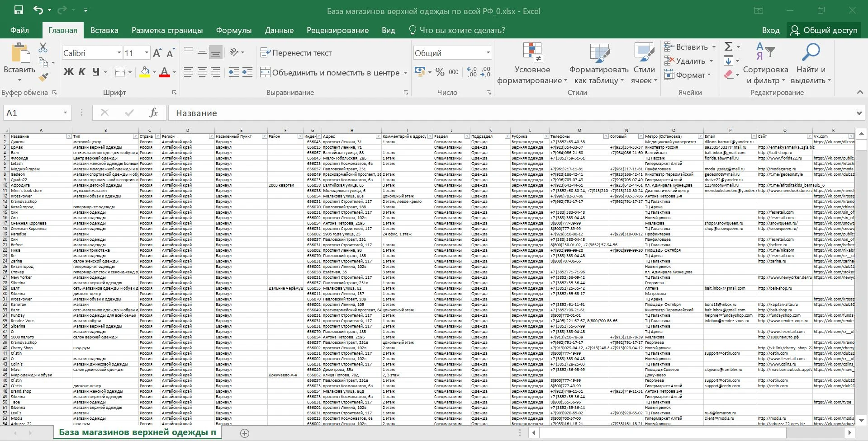This screenshot has height=441, width=868.
Task: Click the Fill down arrow icon
Action: tap(728, 61)
